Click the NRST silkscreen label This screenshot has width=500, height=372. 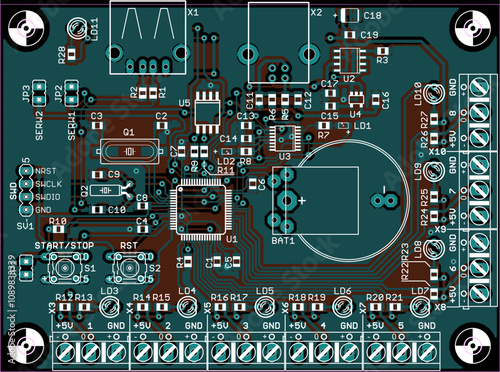coord(46,171)
